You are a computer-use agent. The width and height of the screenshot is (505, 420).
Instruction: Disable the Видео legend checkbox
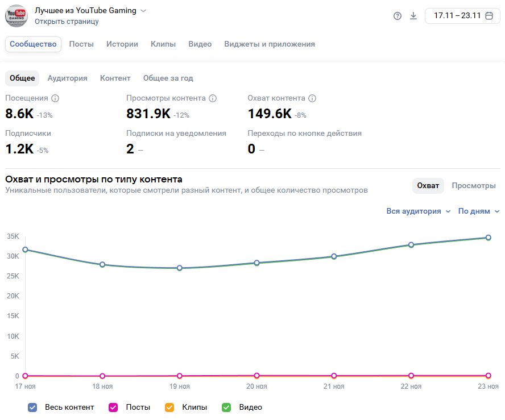(x=226, y=407)
